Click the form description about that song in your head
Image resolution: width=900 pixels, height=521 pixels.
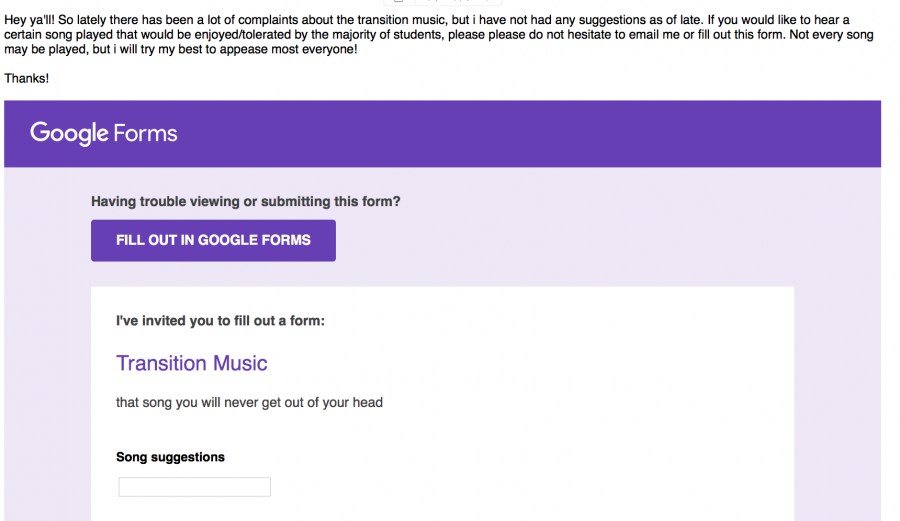249,402
